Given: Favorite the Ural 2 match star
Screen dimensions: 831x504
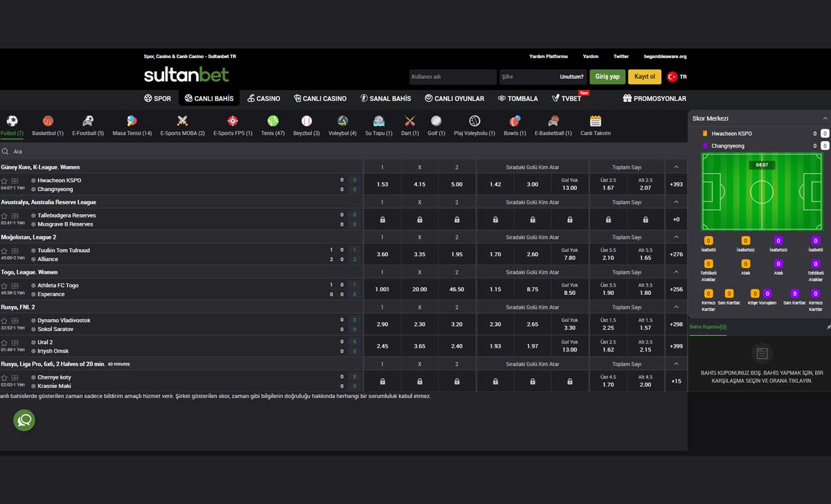Looking at the screenshot, I should pos(5,343).
